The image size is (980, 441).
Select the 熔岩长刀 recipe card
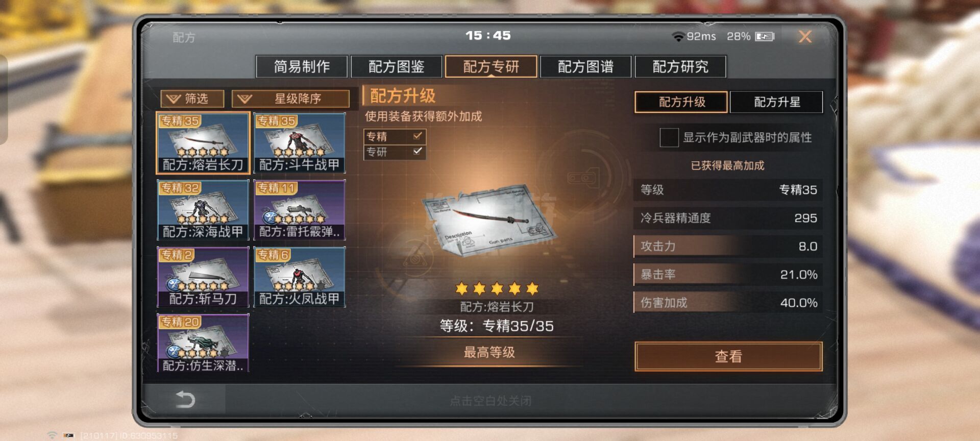click(x=203, y=143)
